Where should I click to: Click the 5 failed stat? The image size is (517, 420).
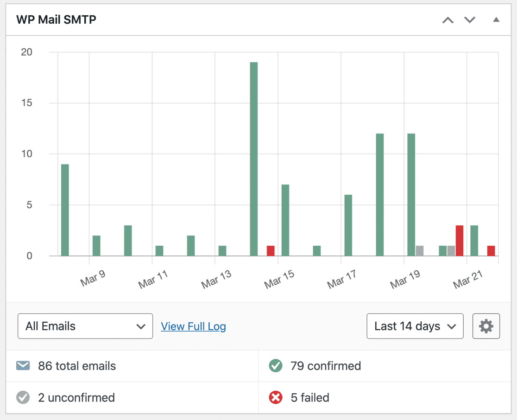[309, 398]
